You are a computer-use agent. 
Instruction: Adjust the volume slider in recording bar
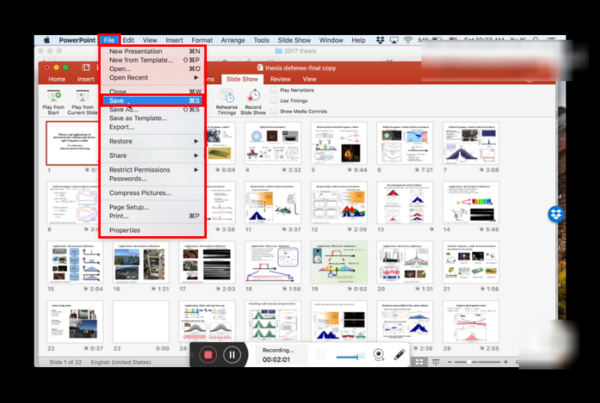[x=350, y=357]
